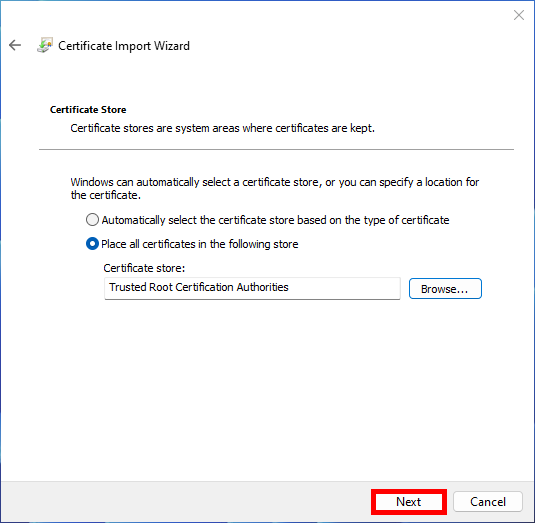Click the 'Place all certificates in the following store' label
Image resolution: width=535 pixels, height=523 pixels.
[200, 244]
